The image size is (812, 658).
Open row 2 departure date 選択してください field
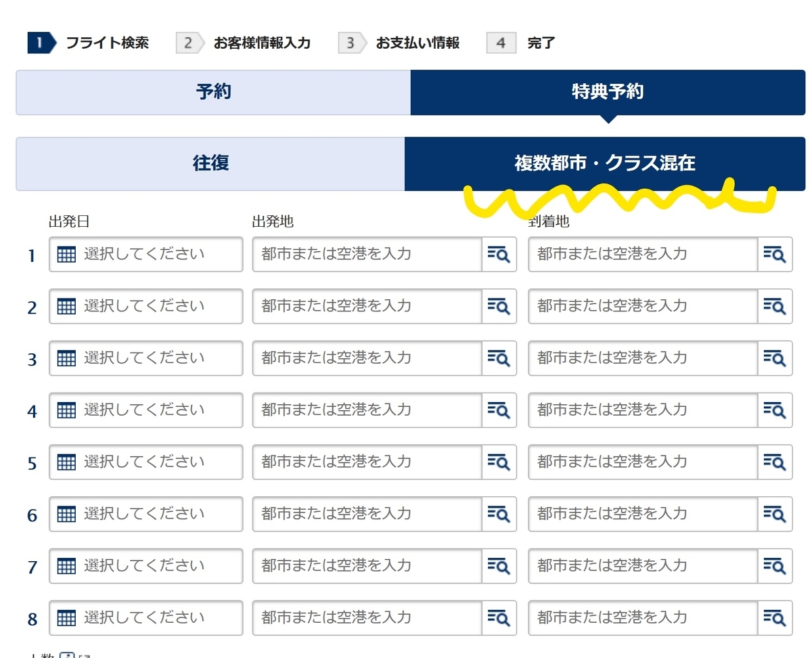click(x=145, y=307)
